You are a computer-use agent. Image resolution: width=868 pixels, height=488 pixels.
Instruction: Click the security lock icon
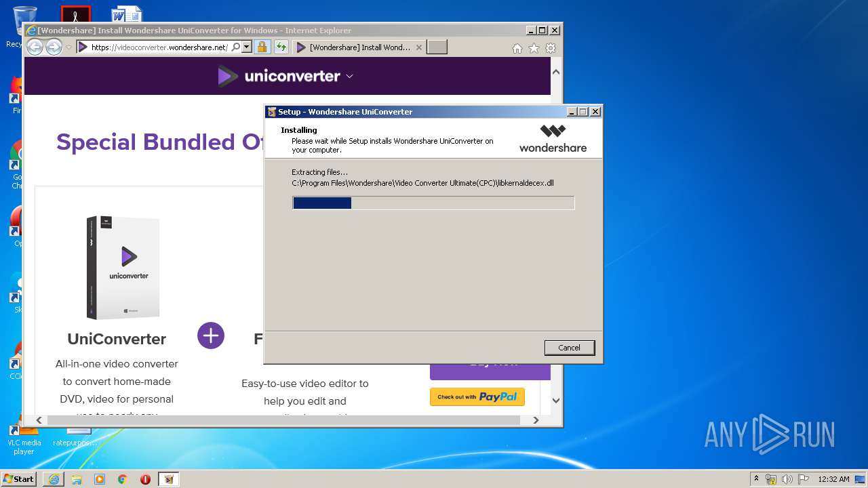(262, 47)
